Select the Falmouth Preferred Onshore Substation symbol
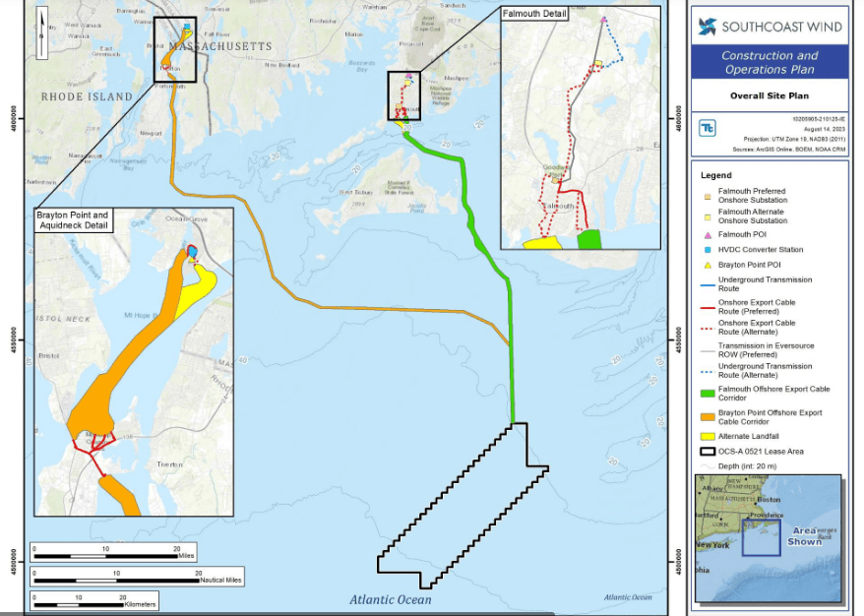The width and height of the screenshot is (864, 616). [x=707, y=197]
